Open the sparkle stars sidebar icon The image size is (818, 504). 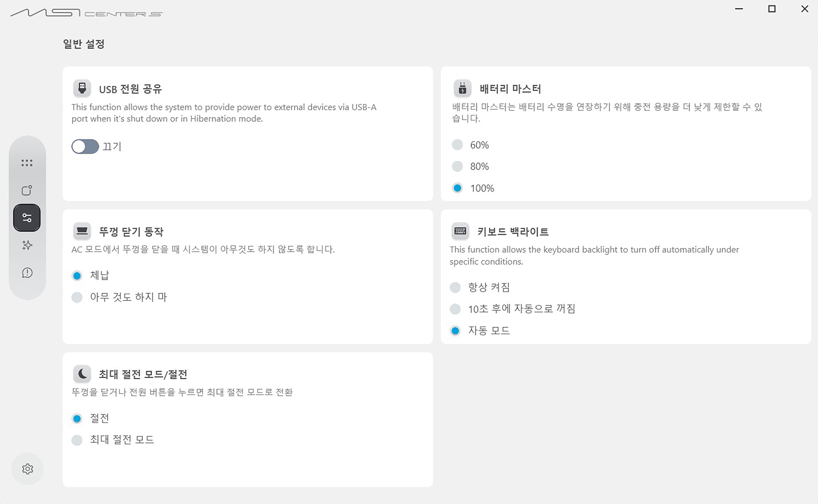click(x=27, y=245)
